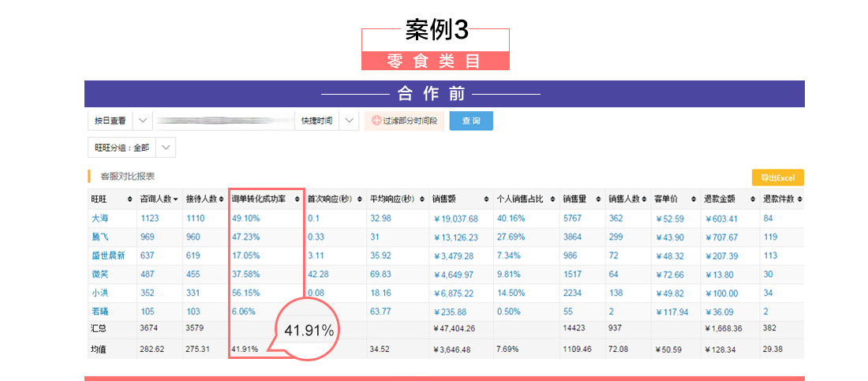The height and width of the screenshot is (381, 868).
Task: Sort by 询单转化成功率 column header
Action: [x=266, y=199]
